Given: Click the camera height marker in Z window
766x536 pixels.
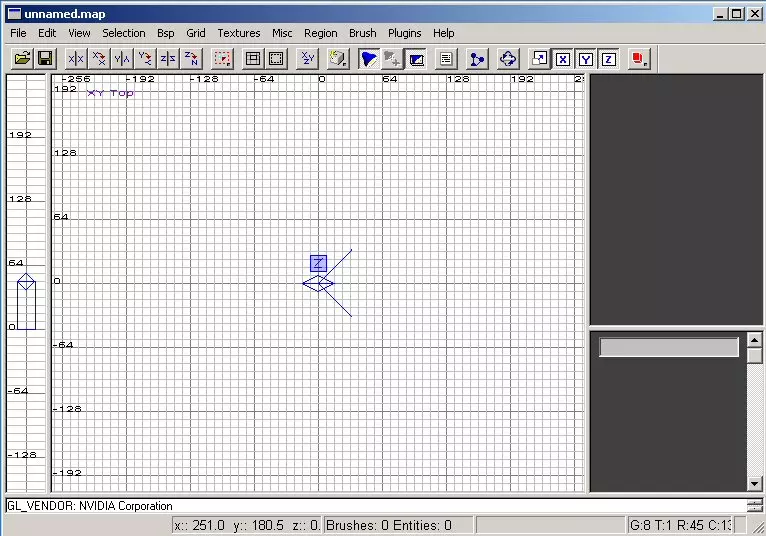Looking at the screenshot, I should point(26,281).
